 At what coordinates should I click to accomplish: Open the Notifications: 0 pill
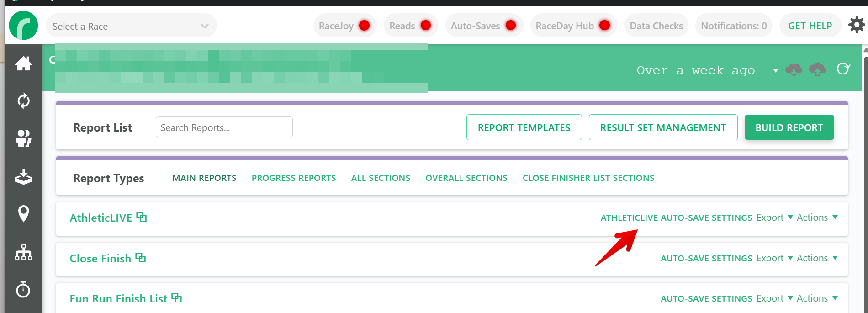734,26
